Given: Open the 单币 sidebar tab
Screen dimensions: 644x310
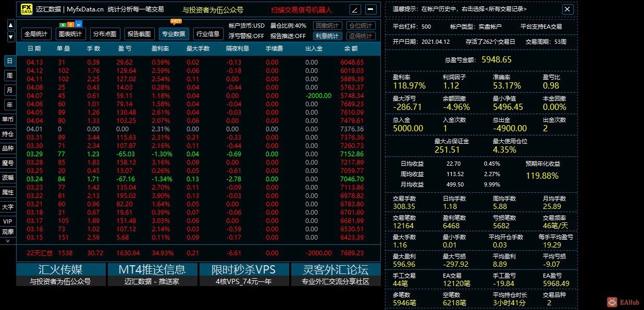Looking at the screenshot, I should (9, 119).
